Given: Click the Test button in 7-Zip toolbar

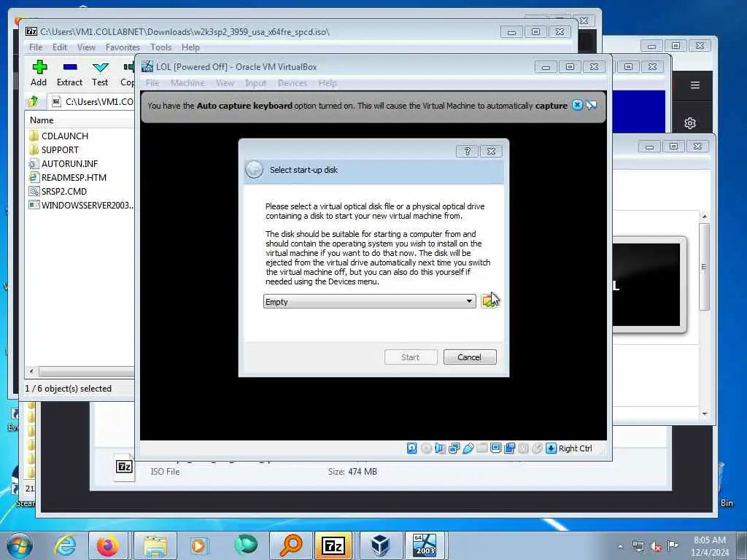Looking at the screenshot, I should coord(100,74).
